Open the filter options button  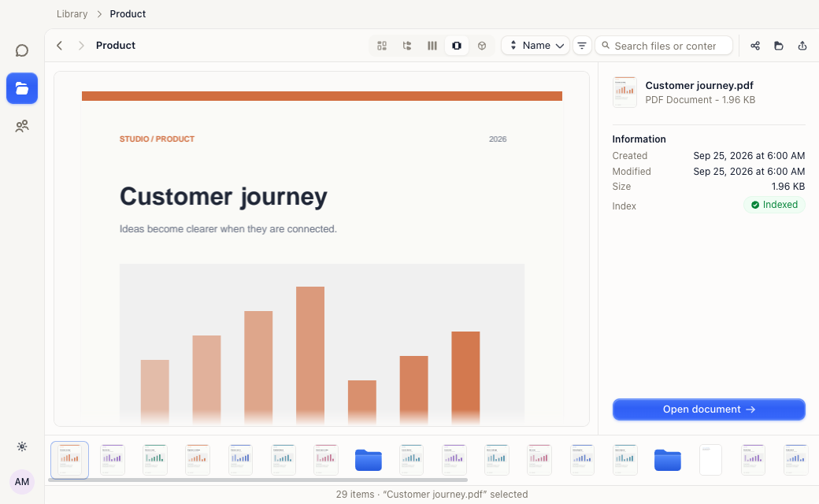click(582, 46)
